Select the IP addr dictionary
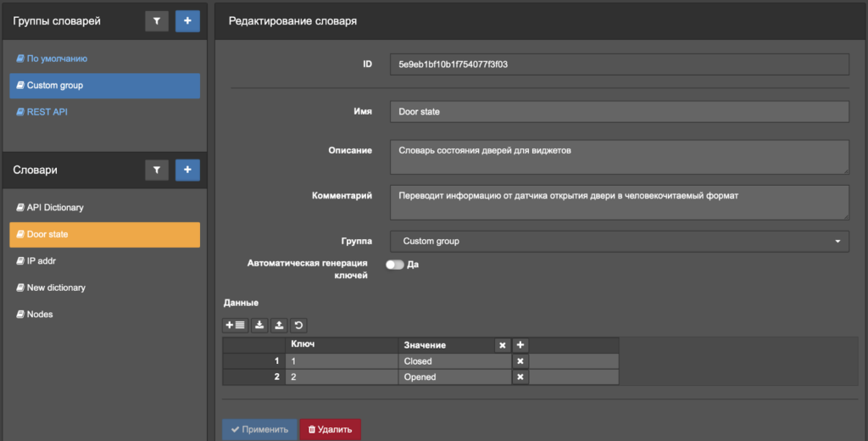 pos(41,261)
